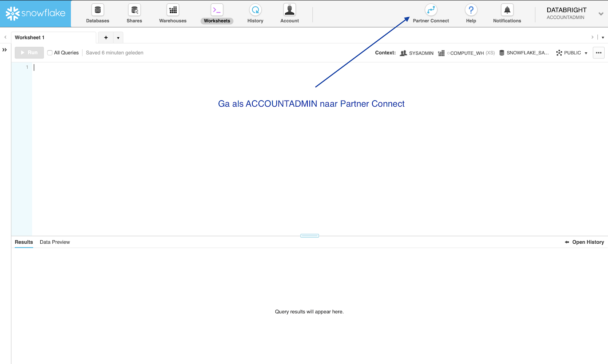The width and height of the screenshot is (608, 364).
Task: Run the query
Action: 29,53
